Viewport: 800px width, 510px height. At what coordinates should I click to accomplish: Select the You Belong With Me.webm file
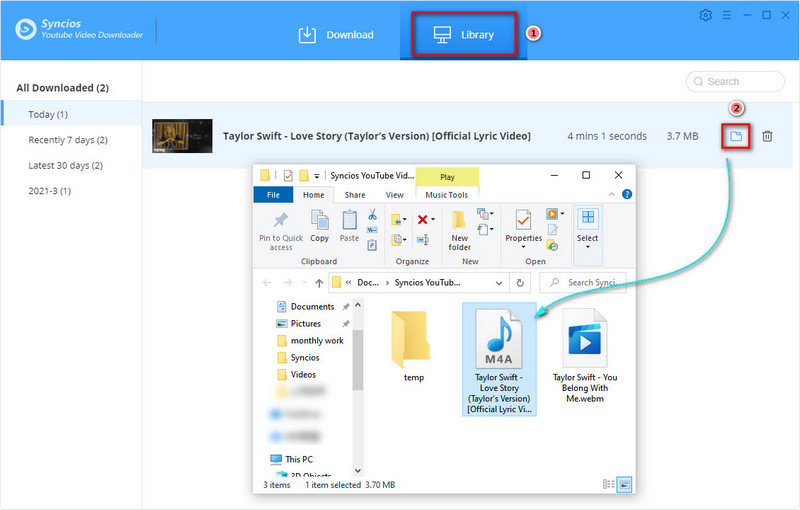pyautogui.click(x=585, y=355)
